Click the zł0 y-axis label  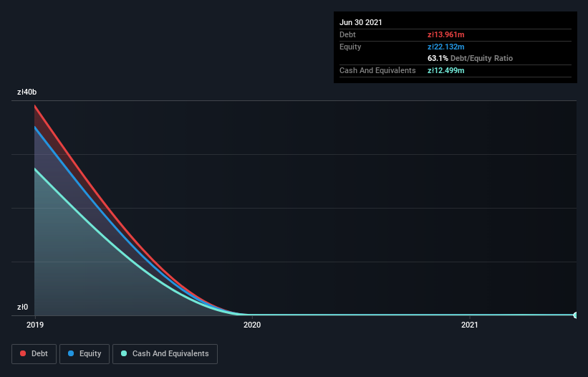22,307
